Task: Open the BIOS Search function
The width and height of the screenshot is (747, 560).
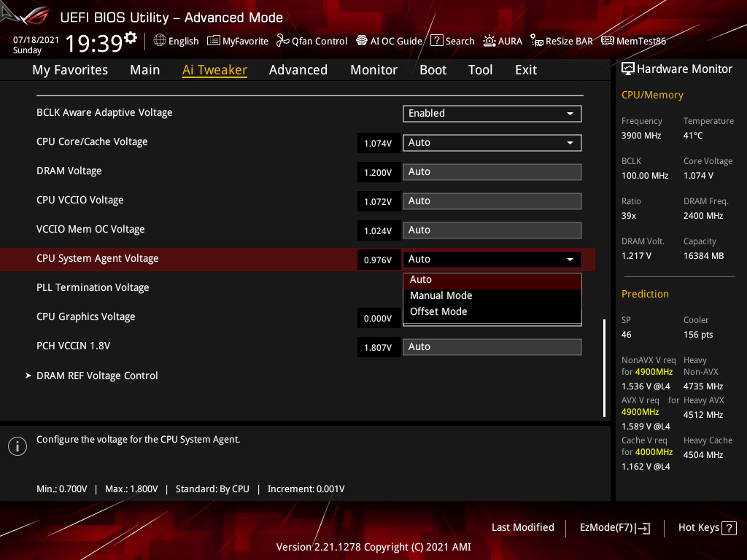Action: [452, 41]
